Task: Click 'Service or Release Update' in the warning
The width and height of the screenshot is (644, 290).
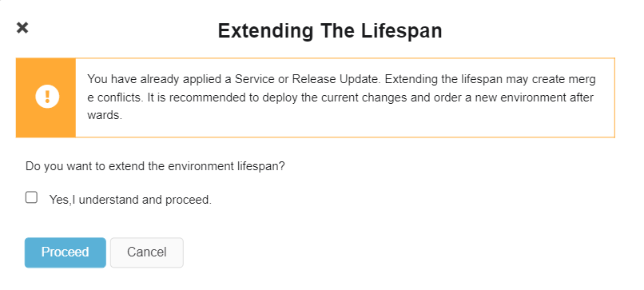Action: (308, 79)
